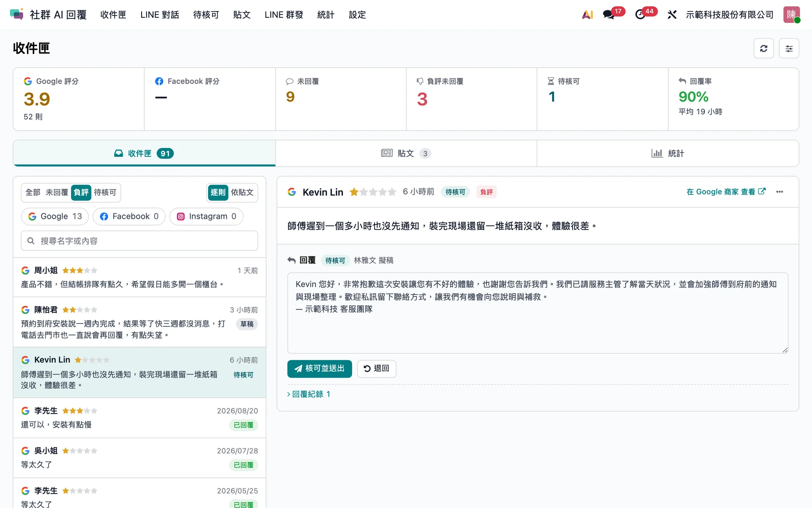This screenshot has height=508, width=812.
Task: Click the 陳 user avatar
Action: click(x=791, y=15)
